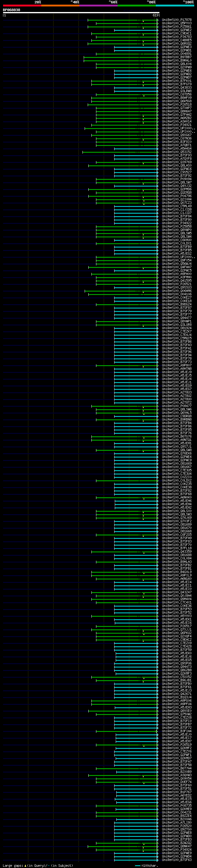Click the cyan alignment bar of UniRef100_Q2PWE2
The width and height of the screenshot is (197, 868).
coord(136,30)
